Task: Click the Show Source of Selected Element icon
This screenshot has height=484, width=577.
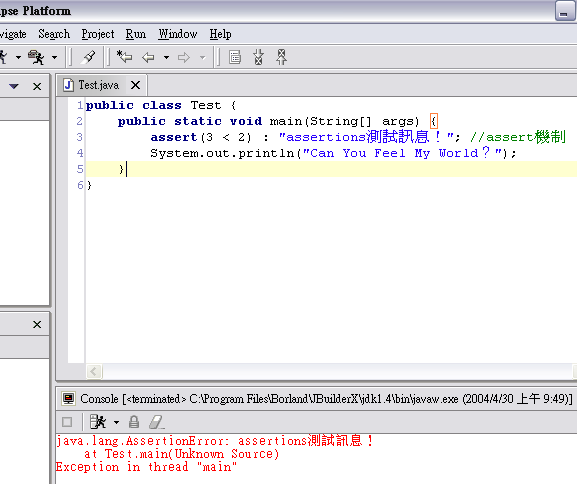Action: pyautogui.click(x=235, y=57)
